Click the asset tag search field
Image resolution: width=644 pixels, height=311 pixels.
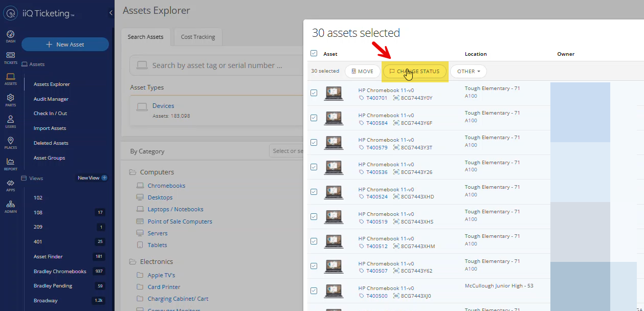[x=217, y=65]
